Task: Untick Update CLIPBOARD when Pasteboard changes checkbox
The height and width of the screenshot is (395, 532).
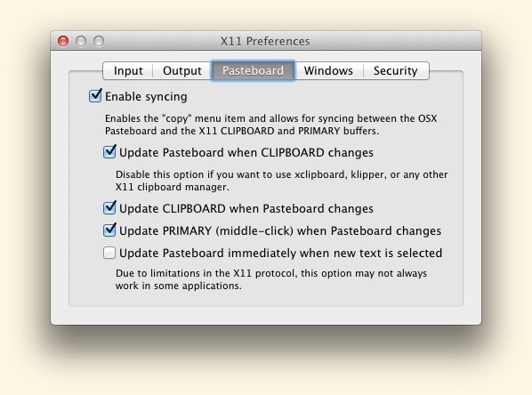Action: [x=109, y=208]
